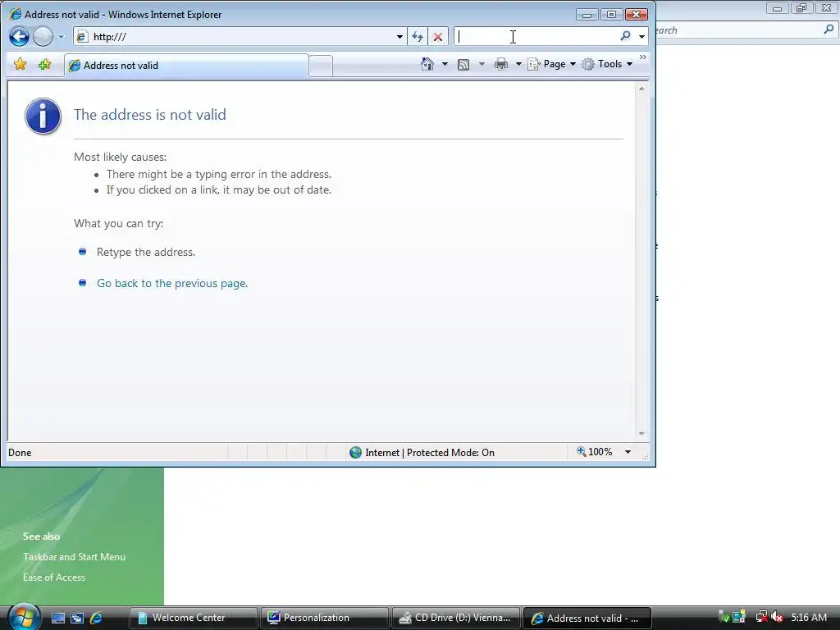
Task: Open Ease of Access link
Action: point(54,577)
